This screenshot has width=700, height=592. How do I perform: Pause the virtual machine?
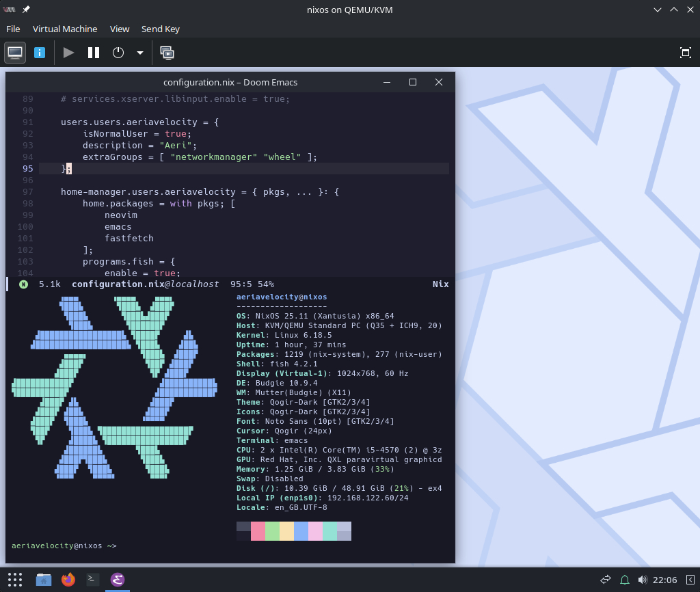pyautogui.click(x=94, y=53)
